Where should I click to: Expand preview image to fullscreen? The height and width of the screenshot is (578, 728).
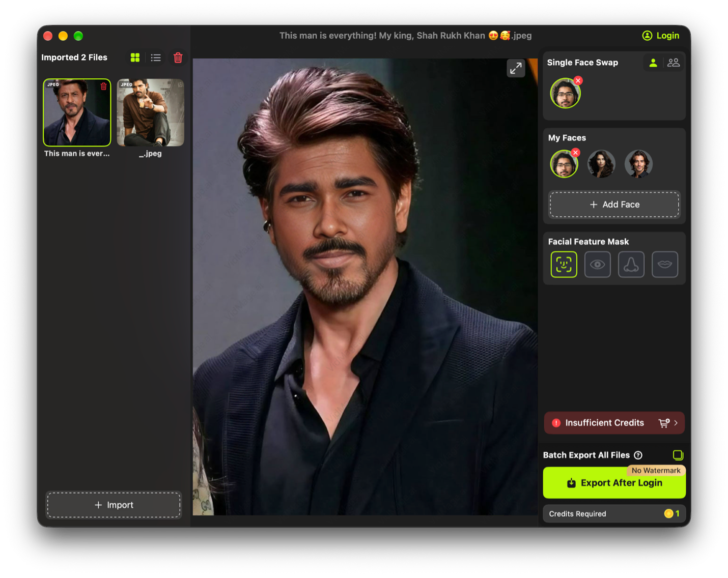pos(516,68)
